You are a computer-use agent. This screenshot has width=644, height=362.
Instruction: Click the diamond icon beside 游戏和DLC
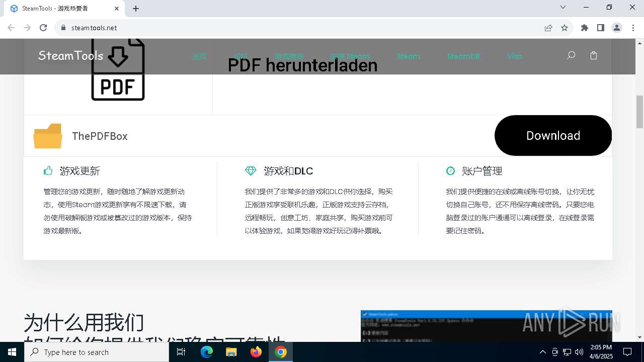pyautogui.click(x=251, y=171)
